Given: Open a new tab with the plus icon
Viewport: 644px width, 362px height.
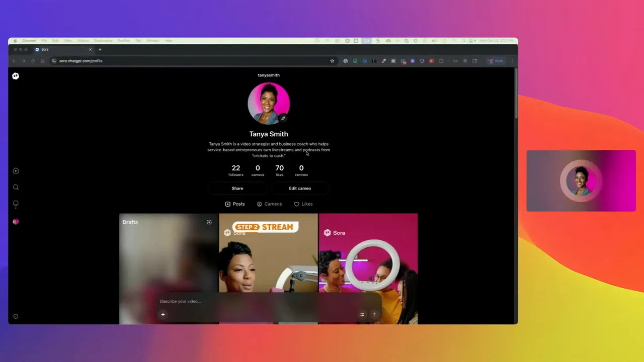Looking at the screenshot, I should tap(100, 49).
